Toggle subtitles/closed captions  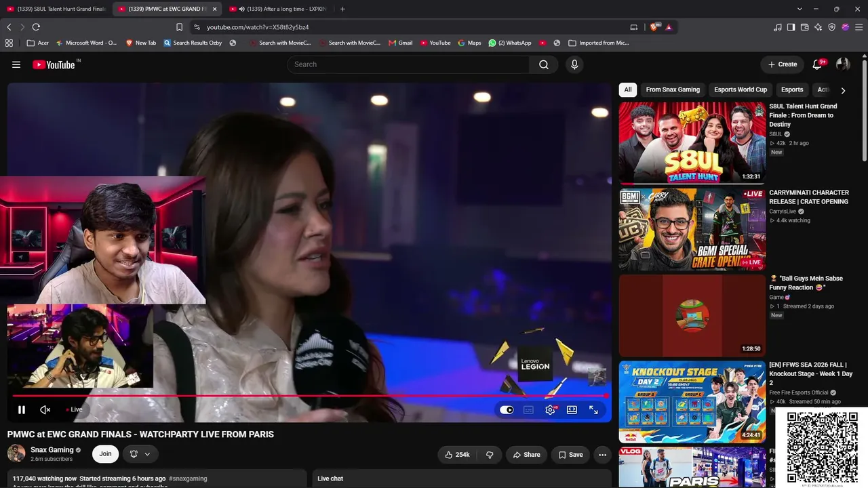tap(528, 409)
